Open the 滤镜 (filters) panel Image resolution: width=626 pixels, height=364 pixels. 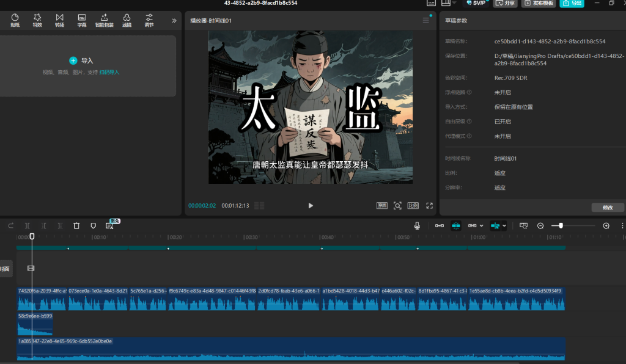point(127,20)
